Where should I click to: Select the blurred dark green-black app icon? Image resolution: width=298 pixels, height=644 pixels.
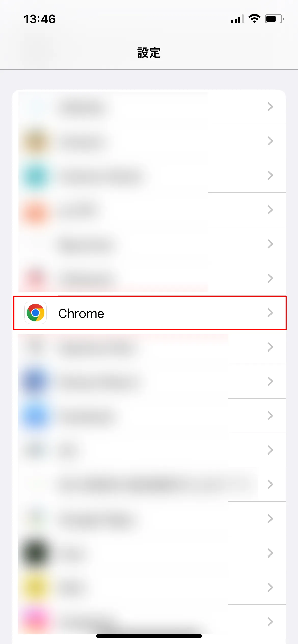35,553
